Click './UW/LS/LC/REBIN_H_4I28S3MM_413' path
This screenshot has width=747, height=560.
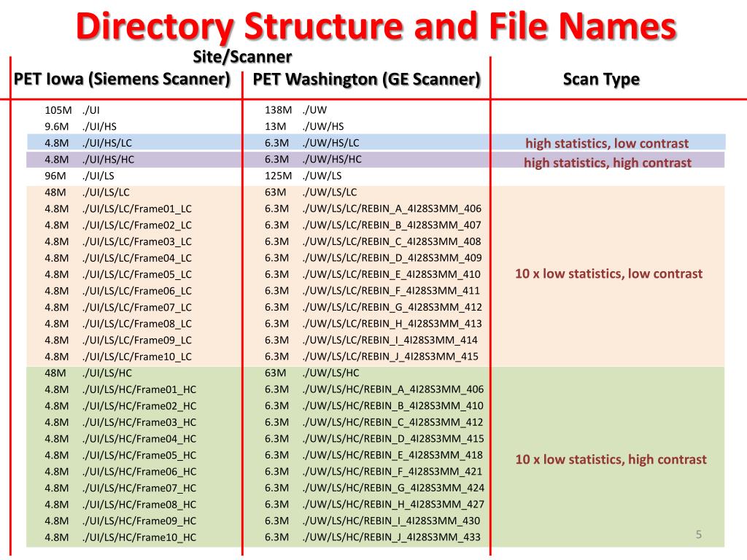tap(392, 324)
